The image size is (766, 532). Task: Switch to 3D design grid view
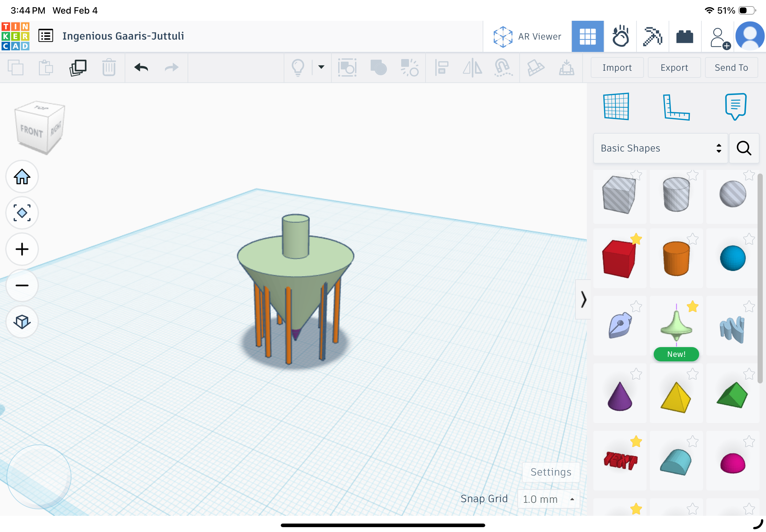tap(587, 36)
